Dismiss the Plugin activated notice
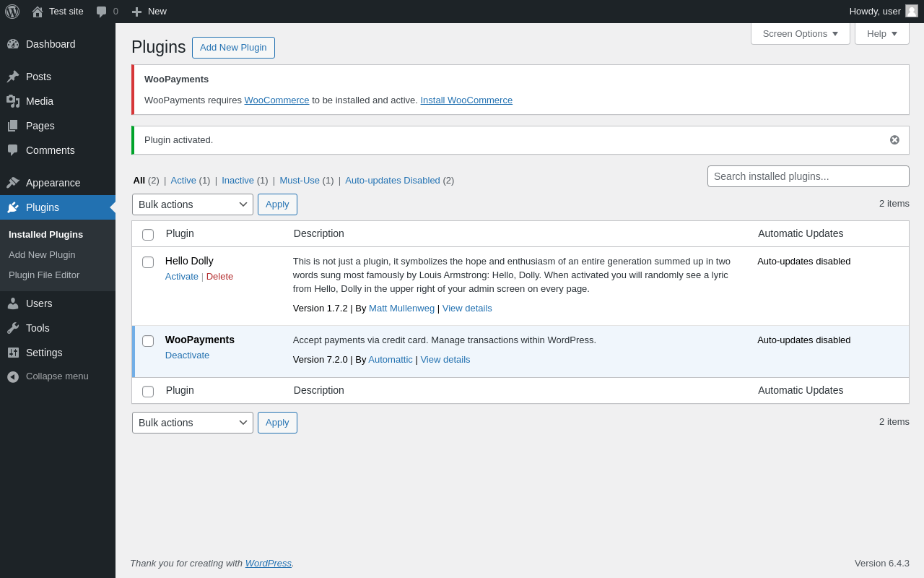The width and height of the screenshot is (924, 578). (894, 140)
